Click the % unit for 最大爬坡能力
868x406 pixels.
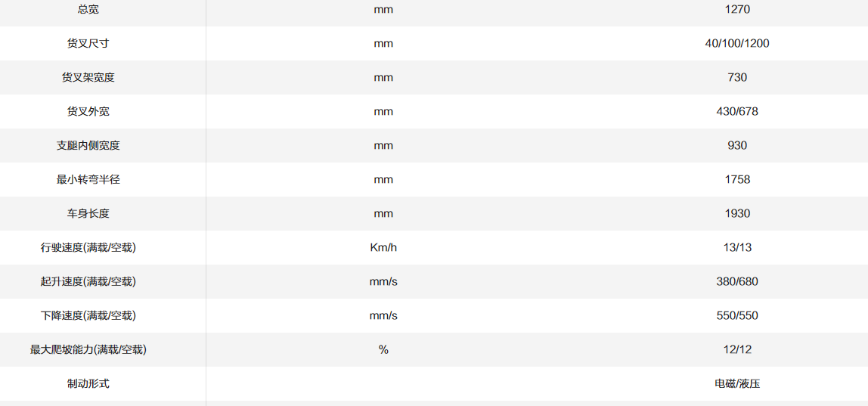(x=383, y=350)
